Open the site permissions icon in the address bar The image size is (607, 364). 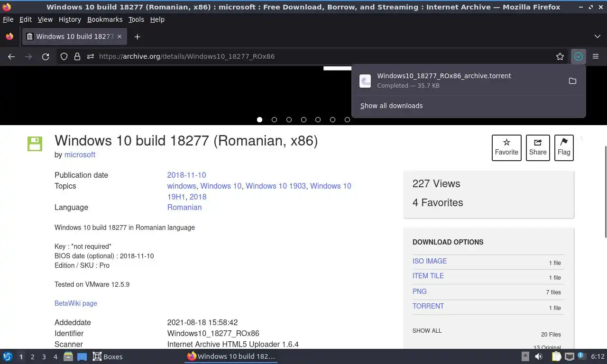click(x=91, y=56)
